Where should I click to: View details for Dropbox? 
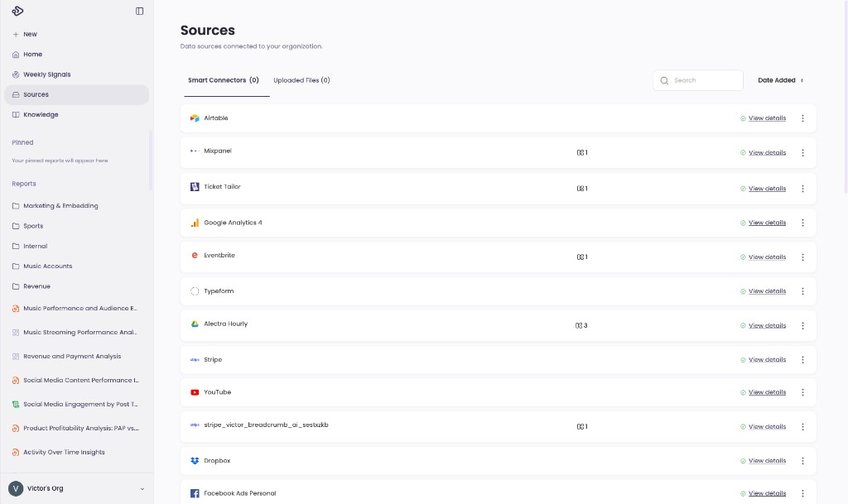click(x=767, y=461)
